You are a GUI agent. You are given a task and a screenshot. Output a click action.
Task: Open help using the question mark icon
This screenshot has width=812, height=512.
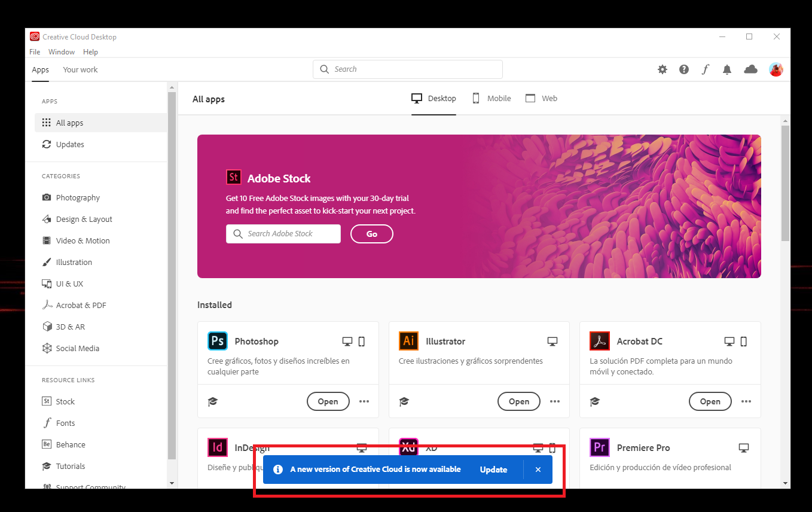(683, 69)
